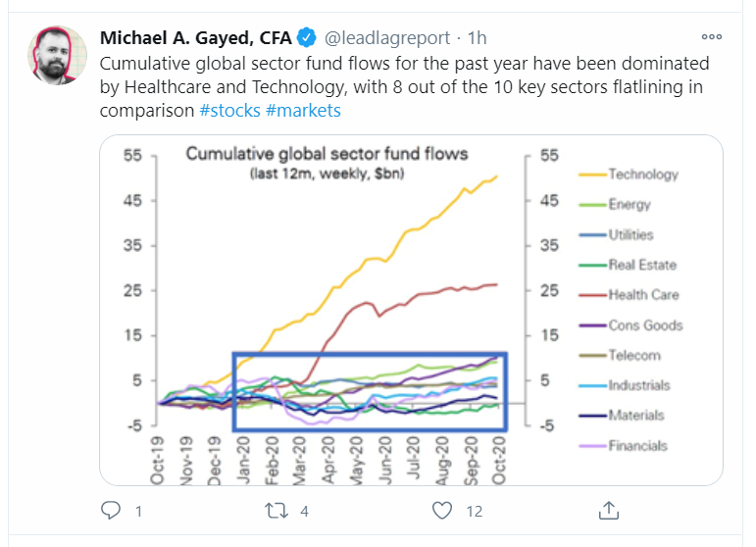Open the @leadlagreport handle link

(388, 38)
